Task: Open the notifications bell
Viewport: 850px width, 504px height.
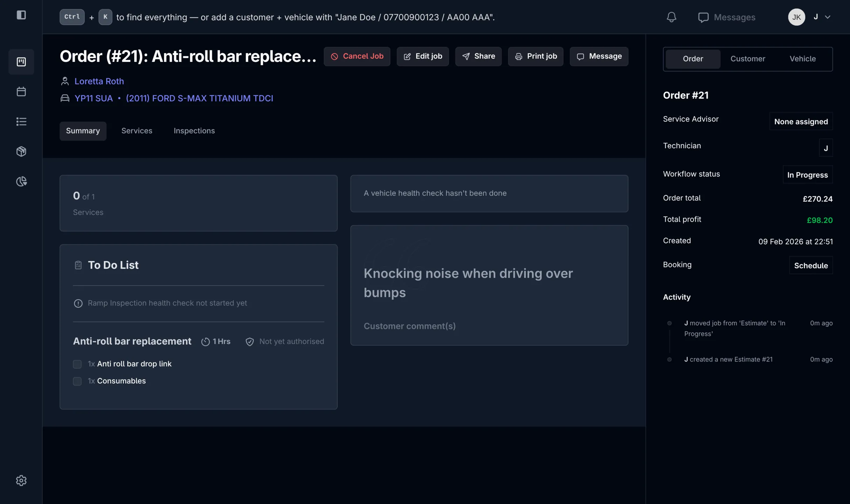Action: pyautogui.click(x=671, y=17)
